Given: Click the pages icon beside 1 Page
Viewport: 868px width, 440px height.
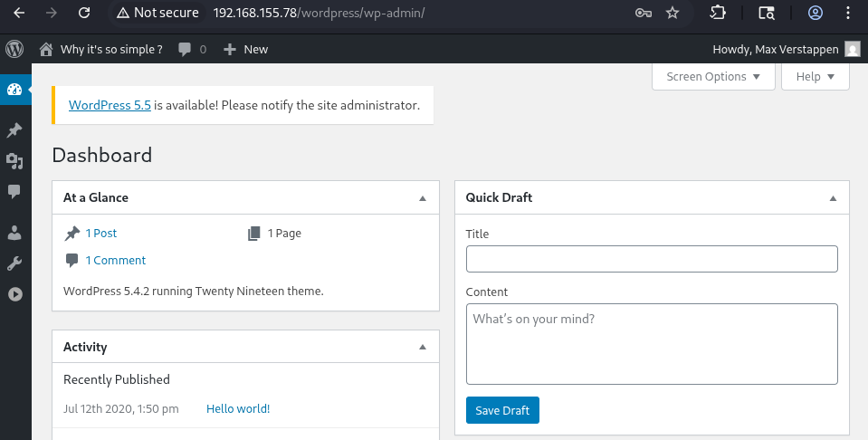Looking at the screenshot, I should pos(254,234).
